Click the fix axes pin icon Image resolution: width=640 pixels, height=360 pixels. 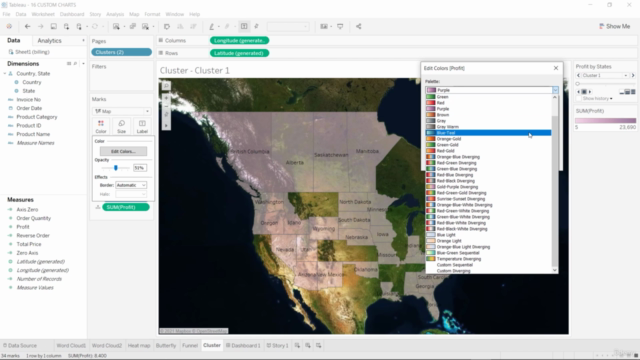pyautogui.click(x=256, y=26)
